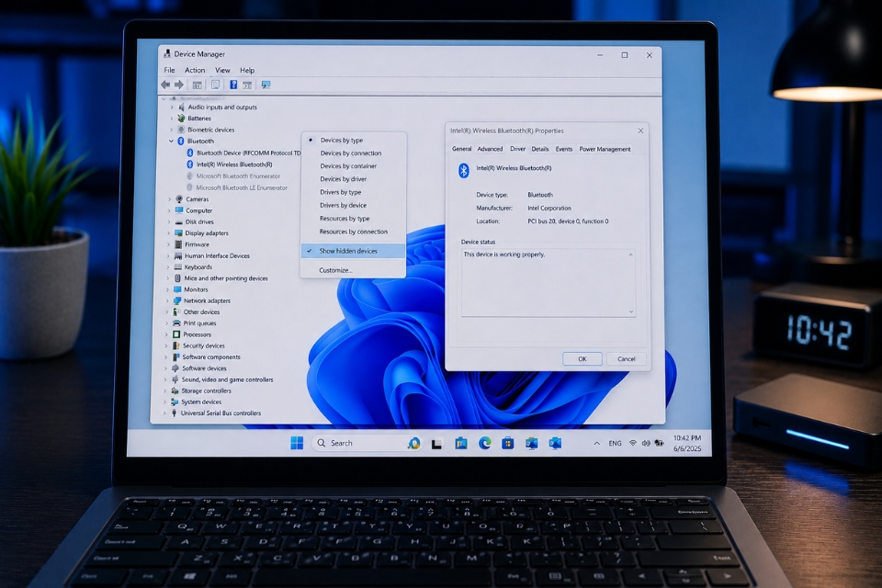Expand Audio inputs and outputs node
This screenshot has width=882, height=588.
172,107
